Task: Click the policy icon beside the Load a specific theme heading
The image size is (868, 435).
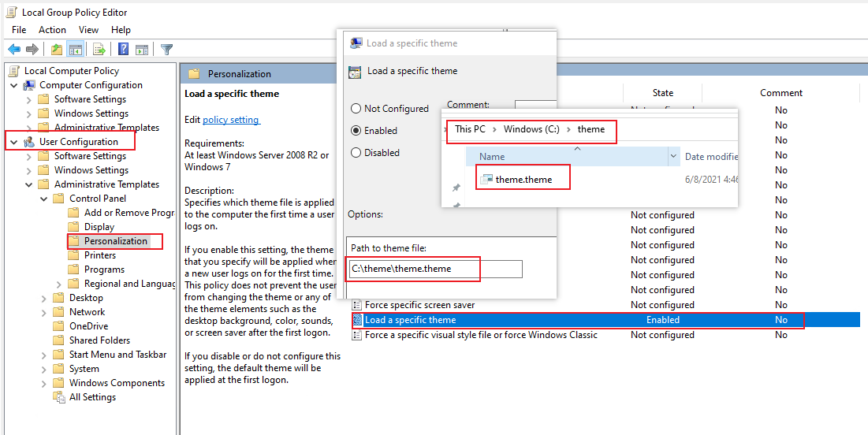Action: (x=355, y=72)
